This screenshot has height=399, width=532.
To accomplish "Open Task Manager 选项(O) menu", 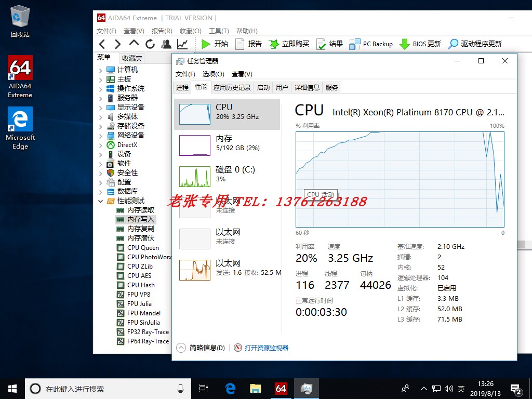I will [x=214, y=74].
